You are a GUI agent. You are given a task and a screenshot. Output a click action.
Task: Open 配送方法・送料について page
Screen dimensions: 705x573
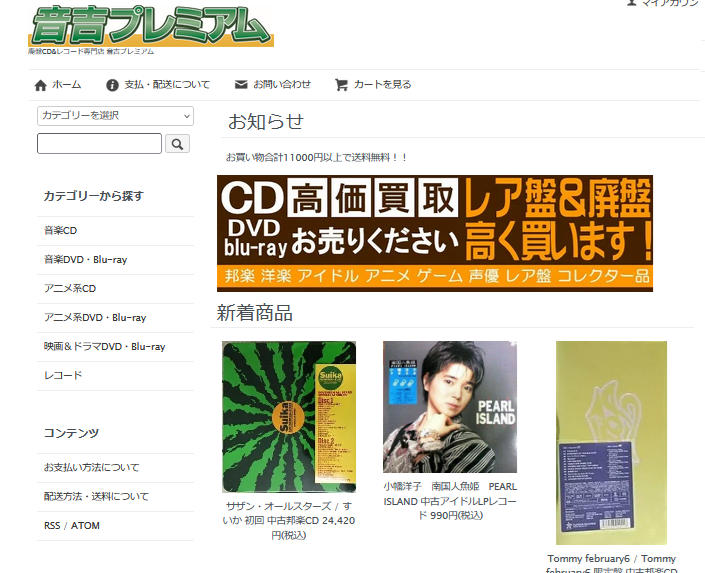(96, 497)
